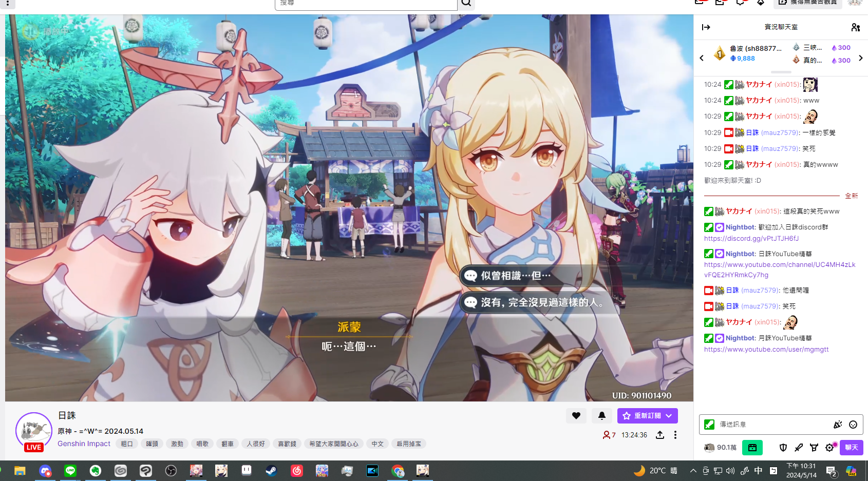
Task: Open the chat settings gear icon
Action: point(830,448)
